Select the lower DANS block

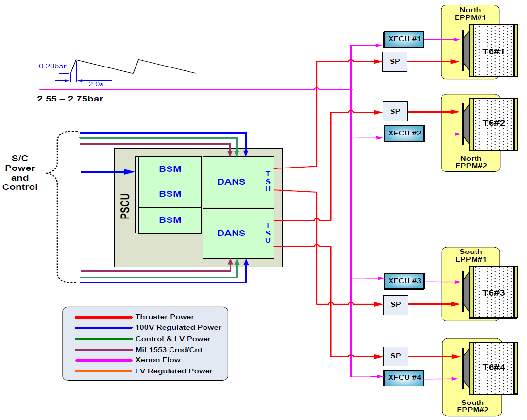[231, 233]
